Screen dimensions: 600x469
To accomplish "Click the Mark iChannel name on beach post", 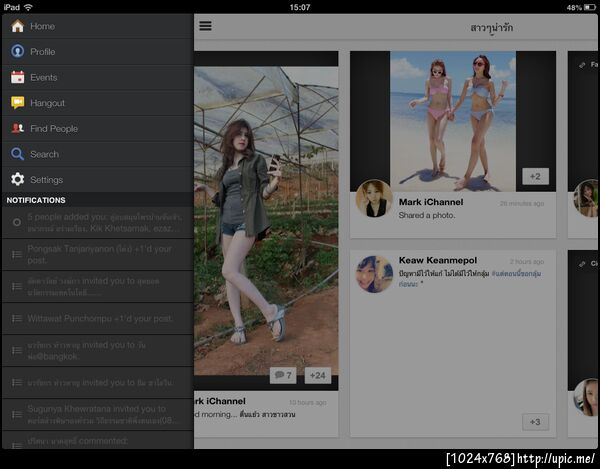I will coord(431,202).
